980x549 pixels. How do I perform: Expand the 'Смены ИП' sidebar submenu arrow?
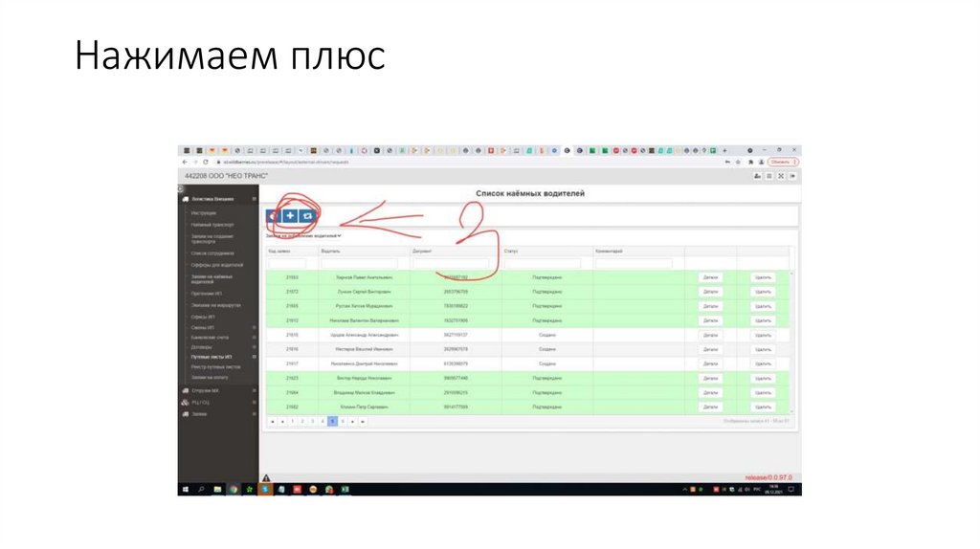pyautogui.click(x=255, y=327)
